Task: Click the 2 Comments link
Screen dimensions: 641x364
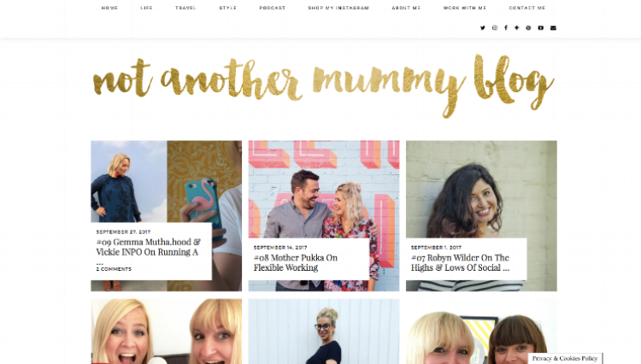Action: click(x=114, y=269)
